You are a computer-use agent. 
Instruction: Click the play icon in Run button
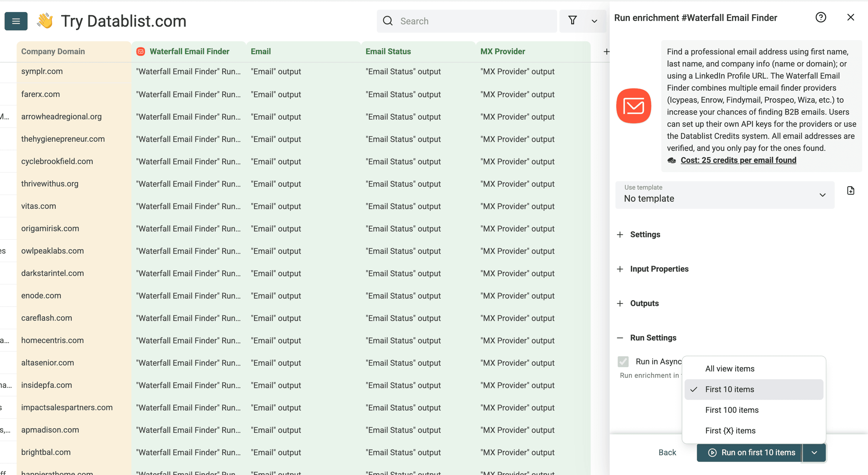(x=712, y=452)
